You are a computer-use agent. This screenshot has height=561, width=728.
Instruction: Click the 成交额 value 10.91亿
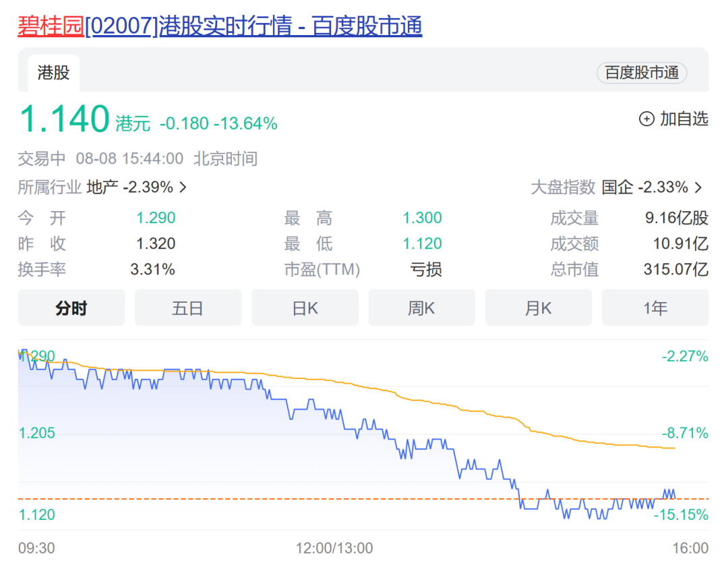click(x=681, y=243)
